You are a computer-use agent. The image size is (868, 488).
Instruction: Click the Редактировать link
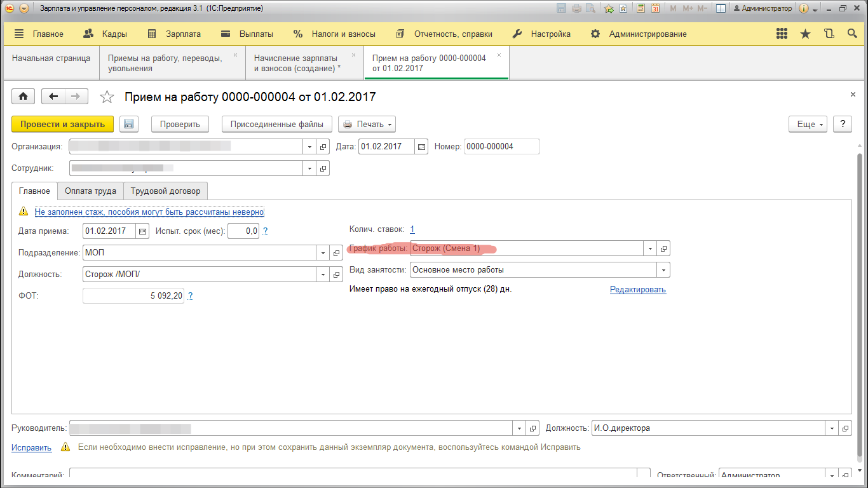(x=637, y=290)
